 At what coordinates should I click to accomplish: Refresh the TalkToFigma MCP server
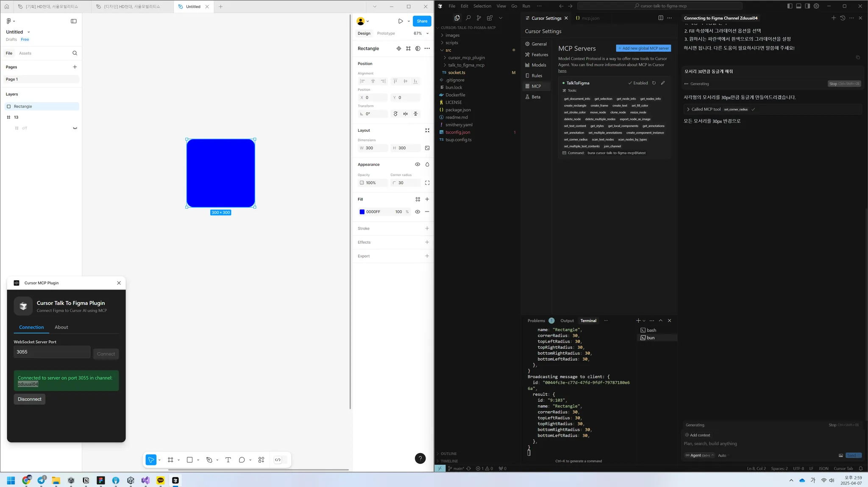(x=654, y=83)
